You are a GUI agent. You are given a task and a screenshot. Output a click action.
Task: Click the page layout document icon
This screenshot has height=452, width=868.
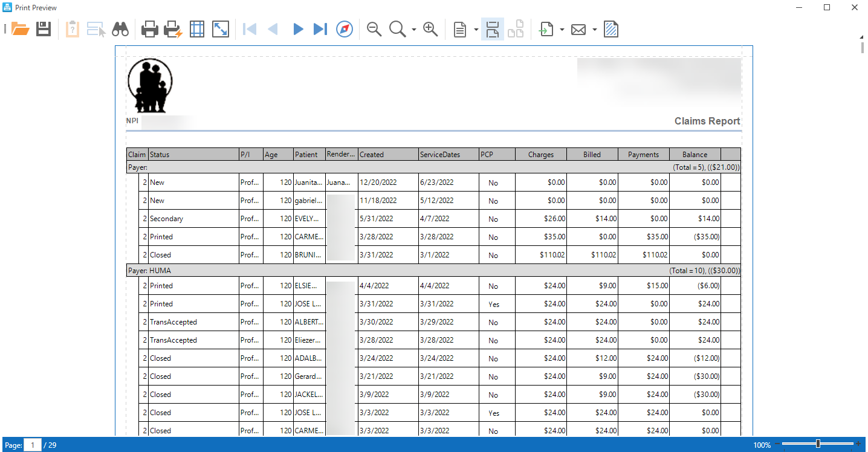tap(460, 29)
